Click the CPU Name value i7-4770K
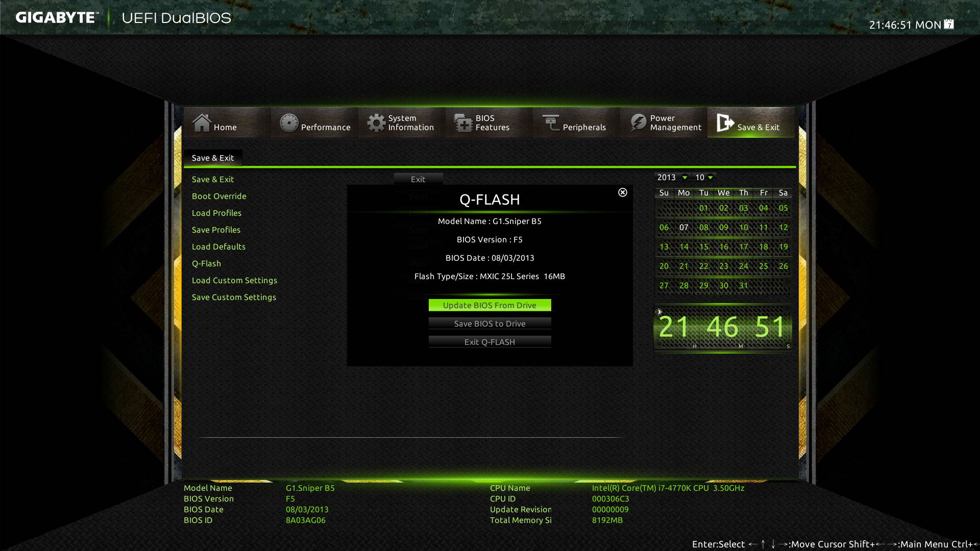This screenshot has width=980, height=551. click(x=668, y=488)
